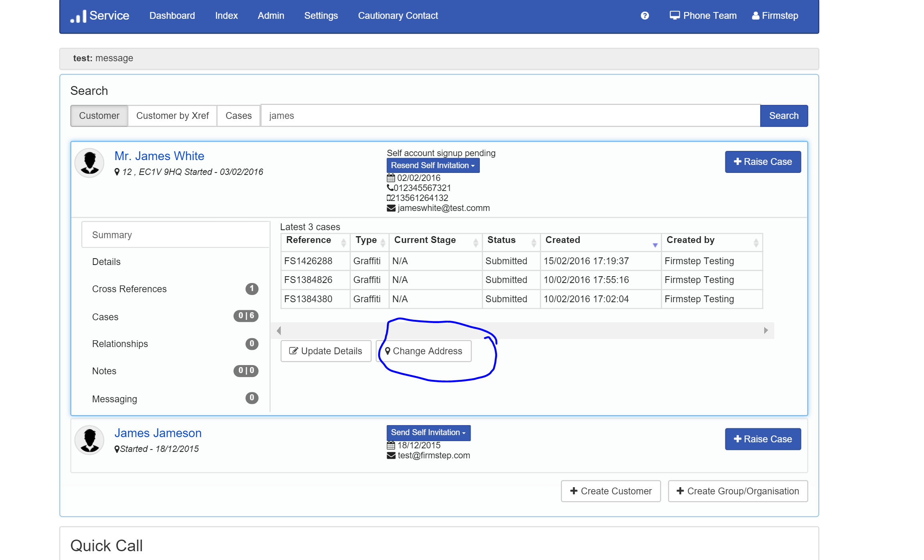Open the help question mark icon
The image size is (924, 560).
point(644,16)
